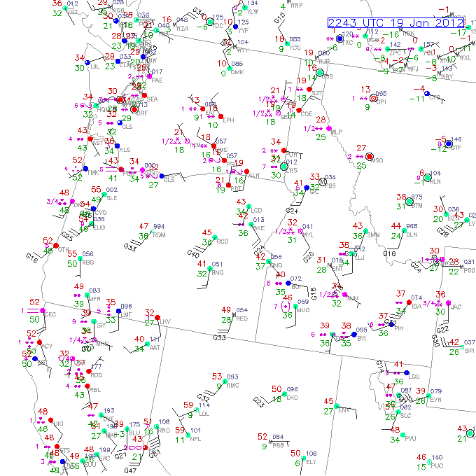Image resolution: width=476 pixels, height=476 pixels.
Task: Click the LWS station green circled marker
Action: [x=283, y=167]
